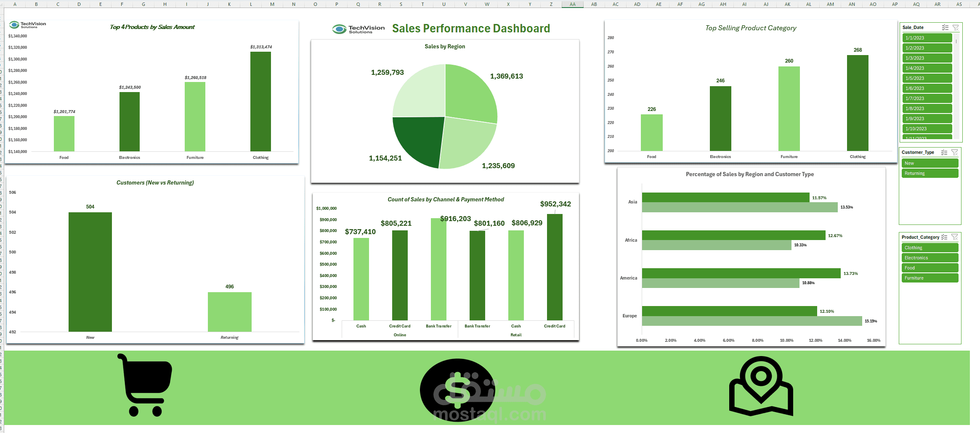
Task: Select the "Top Selling Product Category" chart title
Action: coord(751,28)
